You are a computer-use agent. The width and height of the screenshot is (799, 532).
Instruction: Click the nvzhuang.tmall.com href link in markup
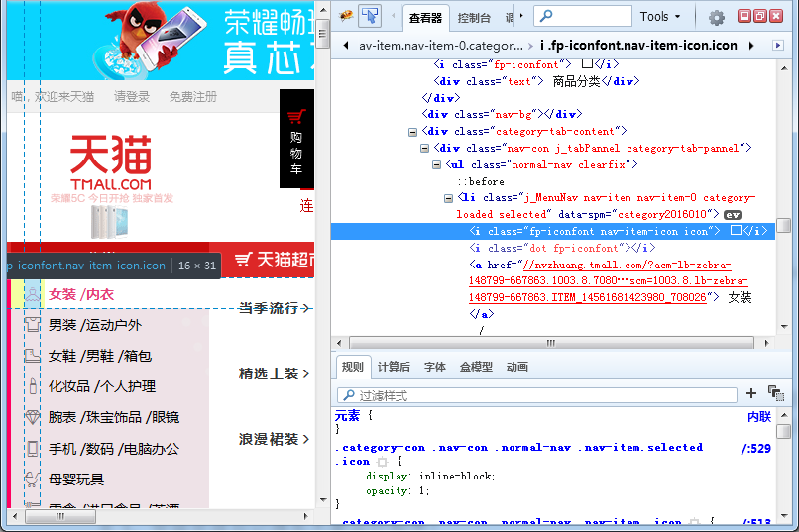click(608, 281)
